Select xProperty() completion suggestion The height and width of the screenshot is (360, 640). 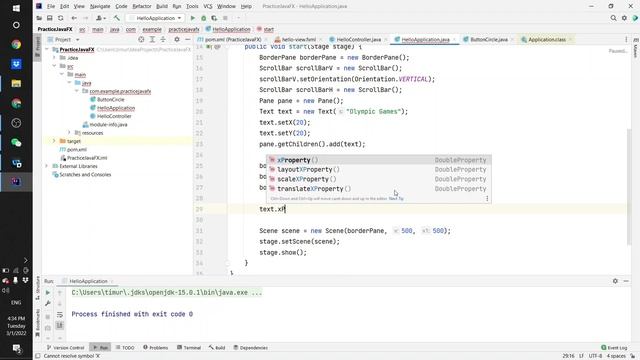tap(379, 160)
